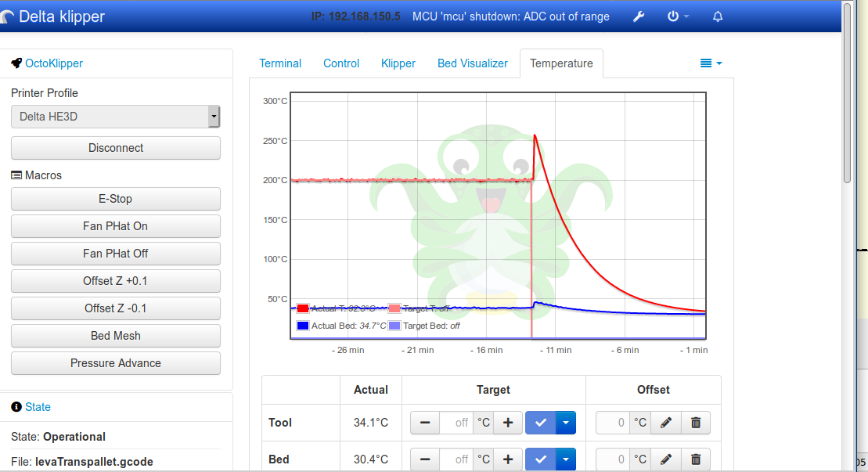The width and height of the screenshot is (868, 472).
Task: Click the notification bell icon
Action: coord(717,16)
